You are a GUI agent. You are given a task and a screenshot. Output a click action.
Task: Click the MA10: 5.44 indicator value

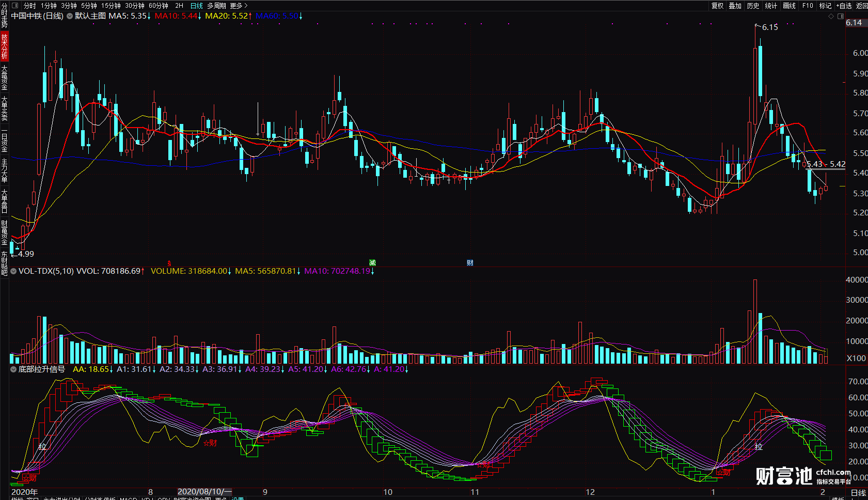tap(178, 16)
